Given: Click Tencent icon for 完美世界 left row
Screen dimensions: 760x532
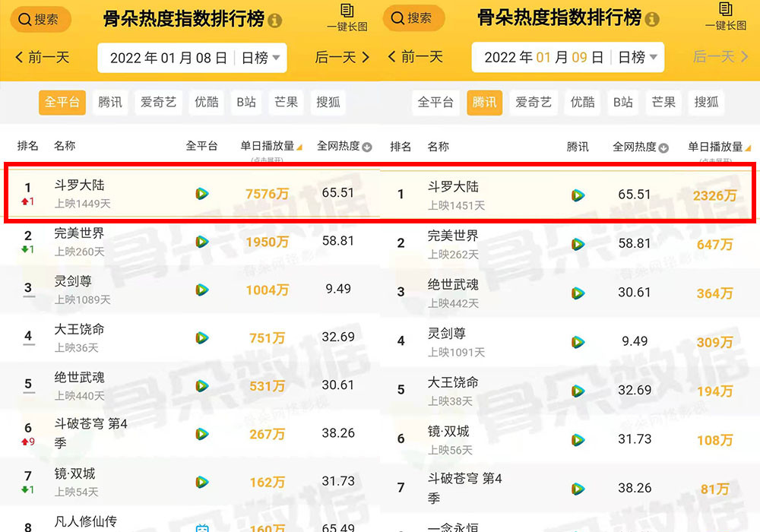Looking at the screenshot, I should pos(202,242).
